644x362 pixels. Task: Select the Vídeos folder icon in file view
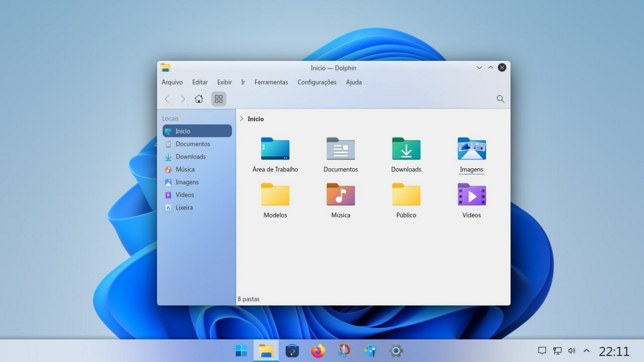[x=471, y=194]
